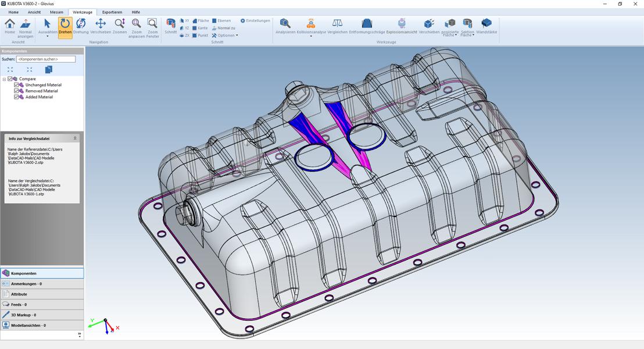Open the Feeds - 0 panel

(x=42, y=305)
